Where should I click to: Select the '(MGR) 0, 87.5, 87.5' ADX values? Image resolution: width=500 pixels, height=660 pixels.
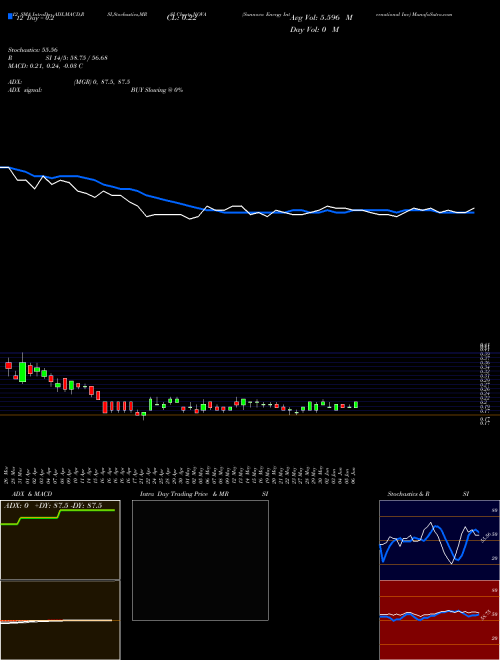[x=102, y=82]
